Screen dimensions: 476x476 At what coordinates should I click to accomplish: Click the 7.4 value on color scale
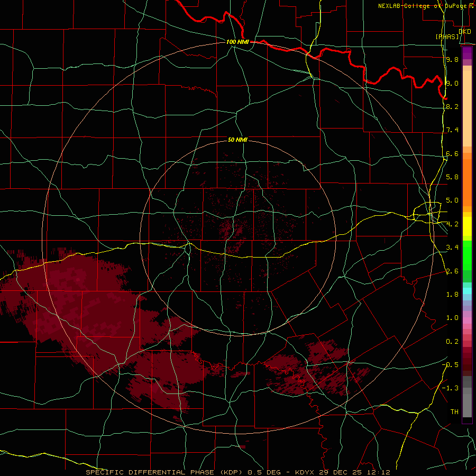point(452,130)
